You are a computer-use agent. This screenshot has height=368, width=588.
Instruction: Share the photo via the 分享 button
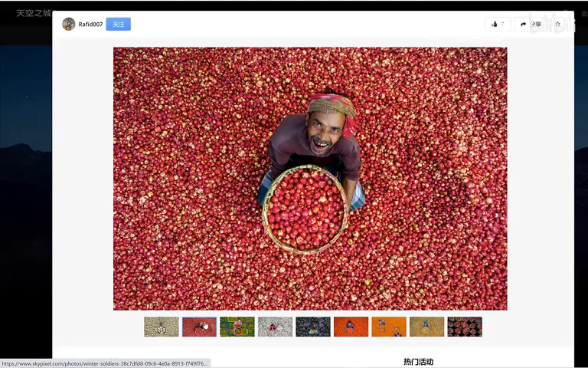tap(531, 24)
